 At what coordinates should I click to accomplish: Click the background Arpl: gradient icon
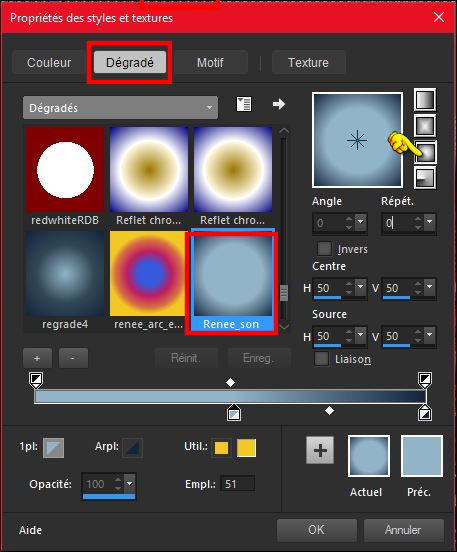coord(133,448)
